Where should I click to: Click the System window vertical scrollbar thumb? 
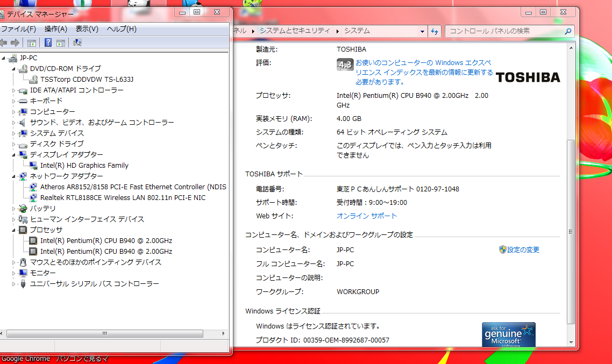(571, 232)
